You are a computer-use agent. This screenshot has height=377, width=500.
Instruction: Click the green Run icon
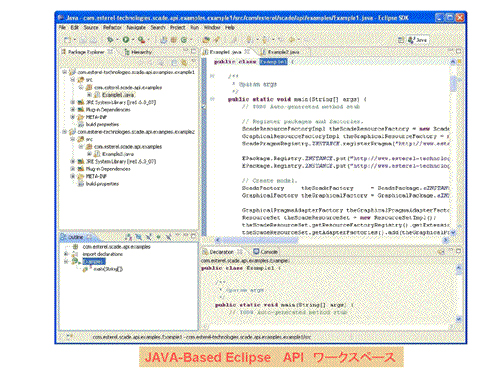point(126,40)
